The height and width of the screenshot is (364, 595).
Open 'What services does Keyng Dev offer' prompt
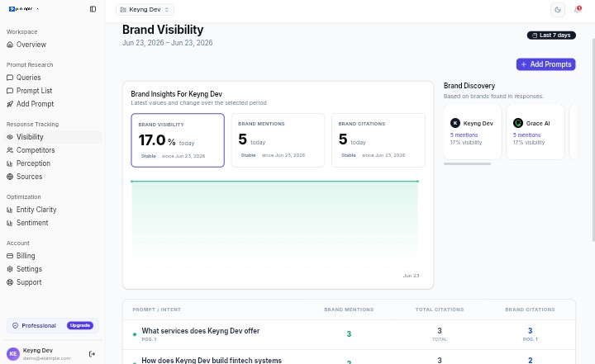200,331
